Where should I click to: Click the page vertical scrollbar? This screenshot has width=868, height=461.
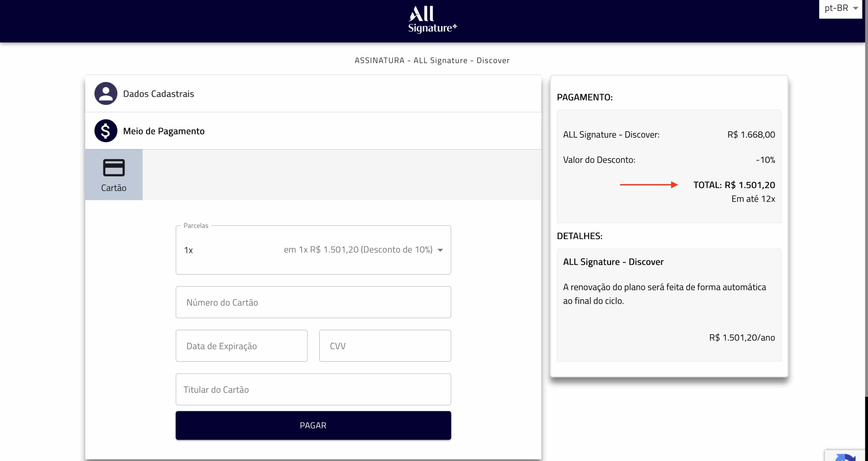[x=866, y=198]
